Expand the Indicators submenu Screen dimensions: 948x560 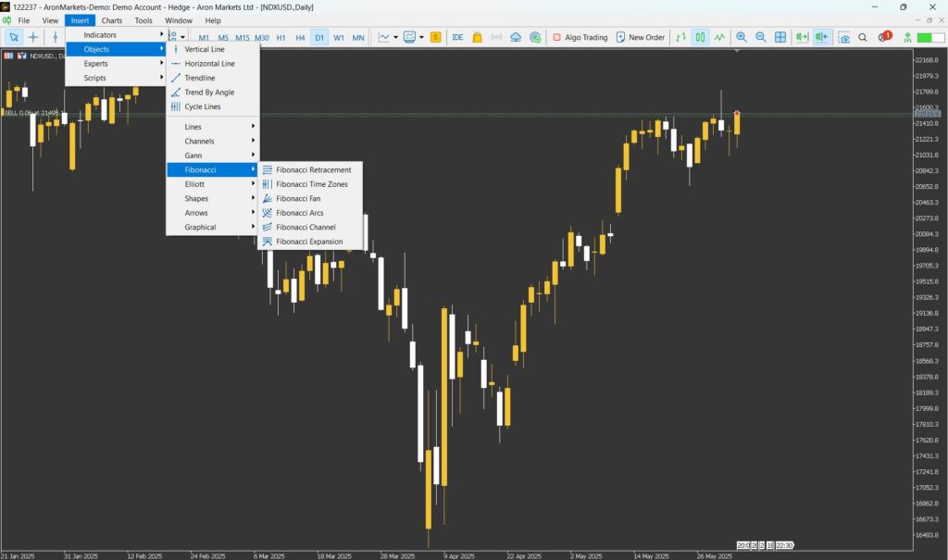tap(116, 35)
